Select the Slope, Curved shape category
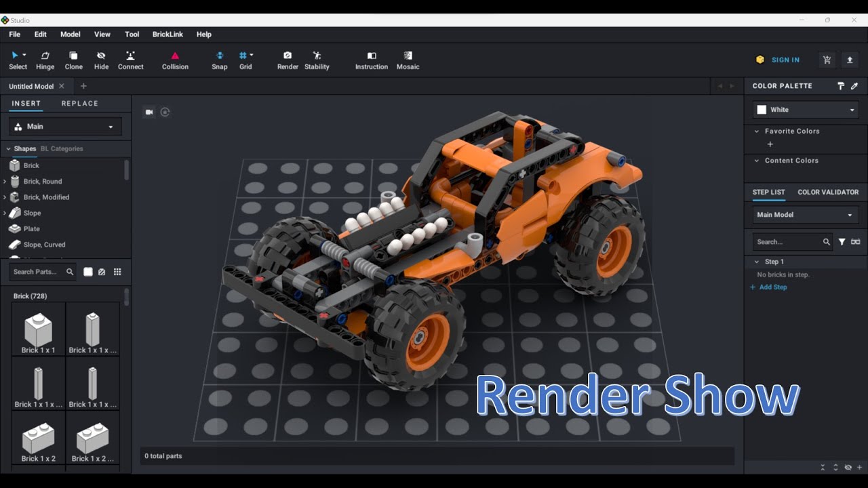 tap(44, 245)
